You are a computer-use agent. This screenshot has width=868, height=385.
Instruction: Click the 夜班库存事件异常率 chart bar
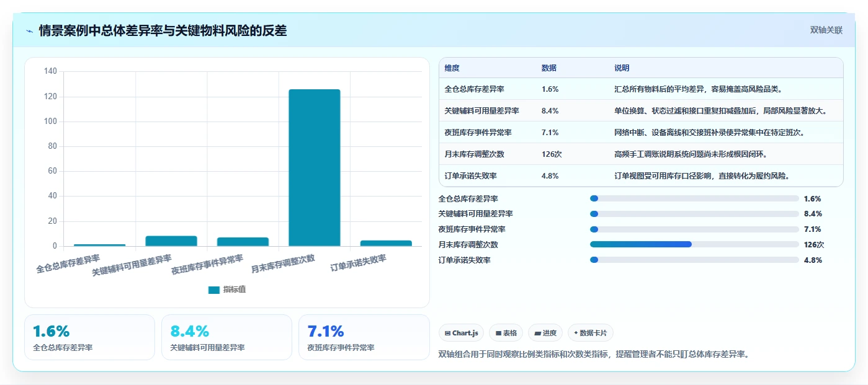tap(243, 242)
